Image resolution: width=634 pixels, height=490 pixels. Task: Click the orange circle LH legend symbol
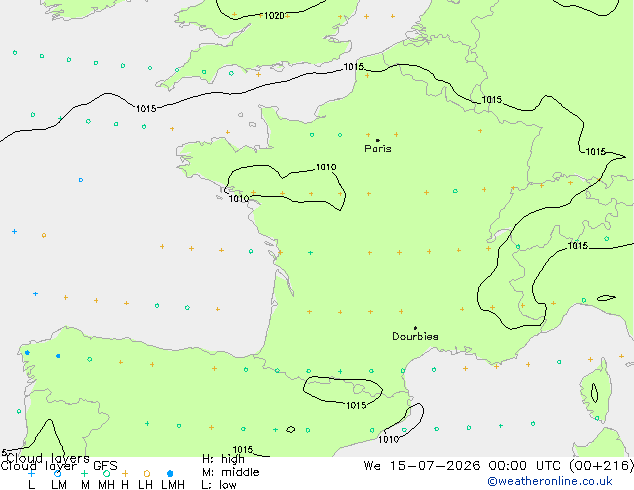point(147,473)
